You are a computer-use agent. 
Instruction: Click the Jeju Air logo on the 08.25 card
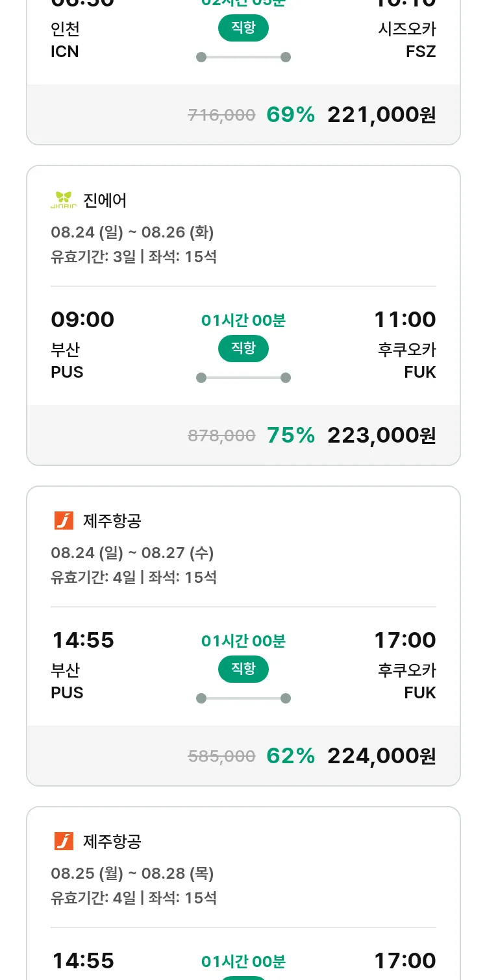(64, 841)
